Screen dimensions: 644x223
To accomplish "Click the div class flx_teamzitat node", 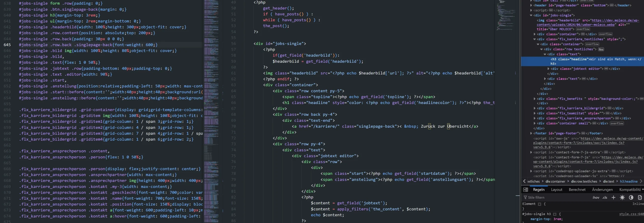I will pyautogui.click(x=579, y=113).
